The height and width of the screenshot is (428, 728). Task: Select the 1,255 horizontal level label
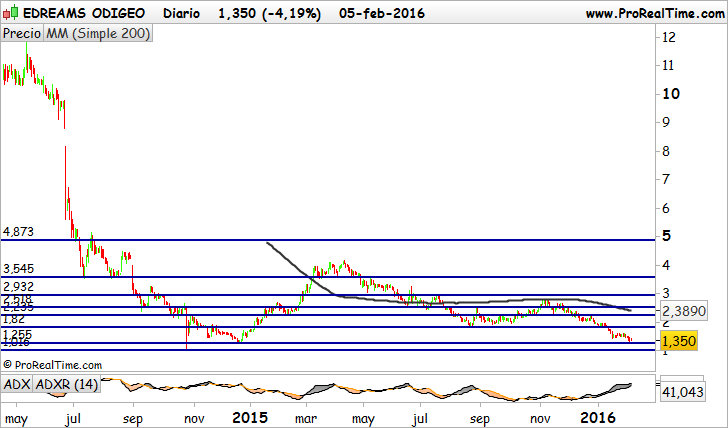point(18,335)
